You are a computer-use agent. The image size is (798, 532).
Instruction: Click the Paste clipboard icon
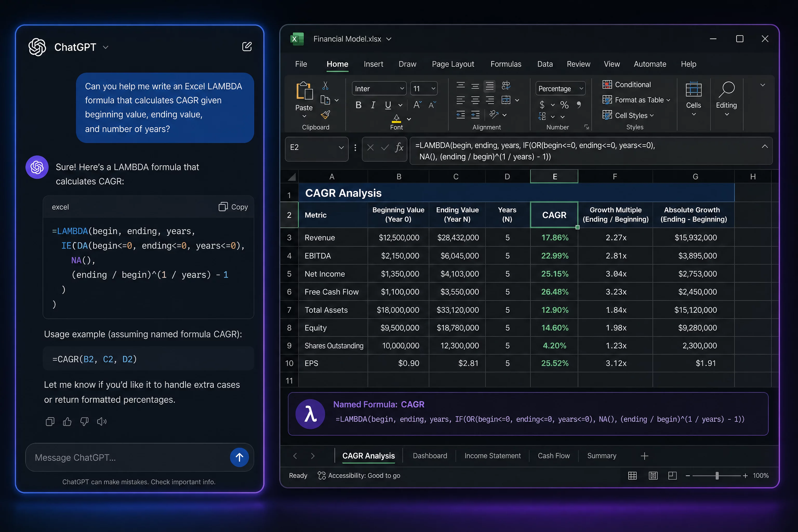tap(304, 91)
